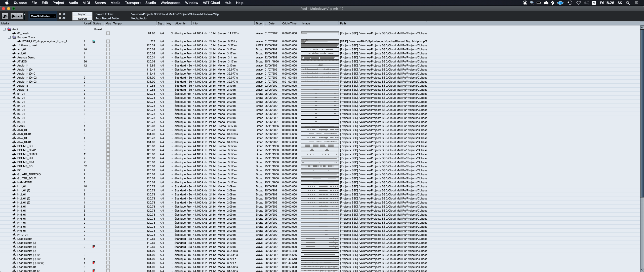Open the View/Attributes dropdown
644x272 pixels.
click(x=43, y=16)
